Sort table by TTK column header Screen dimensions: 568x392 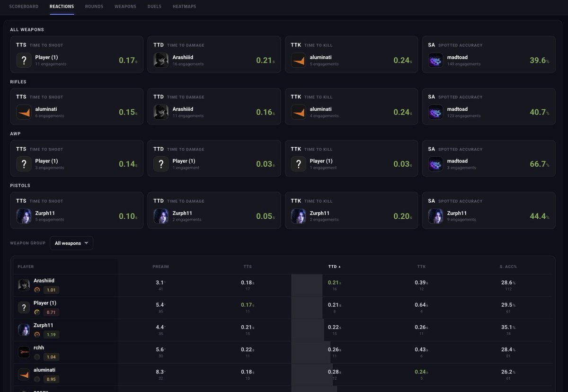tap(421, 267)
